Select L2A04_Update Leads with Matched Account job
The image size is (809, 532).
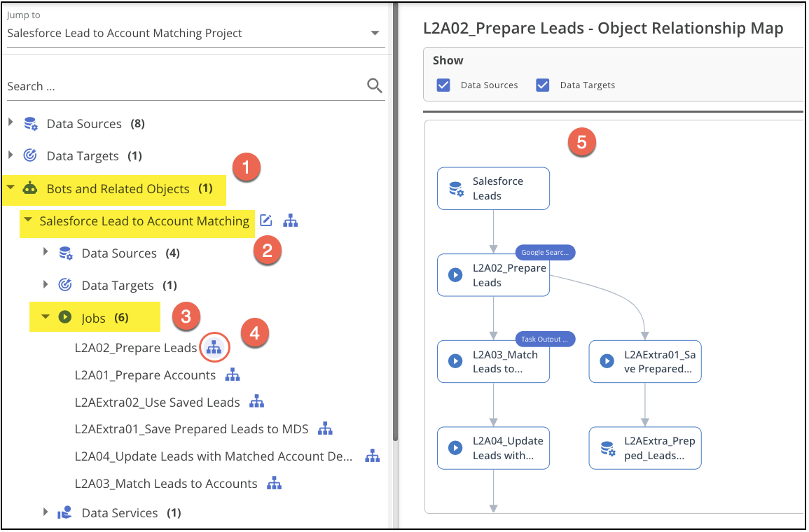214,456
